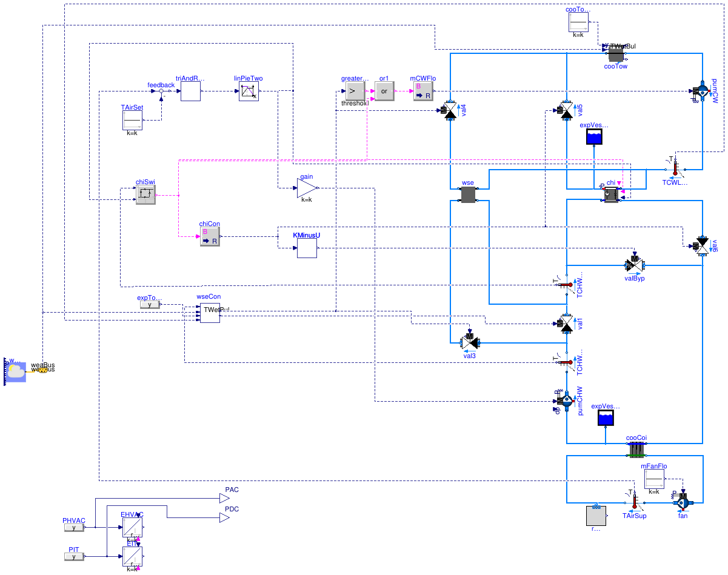Click the weaBus connector
Viewport: 728px width, 575px height.
42,369
